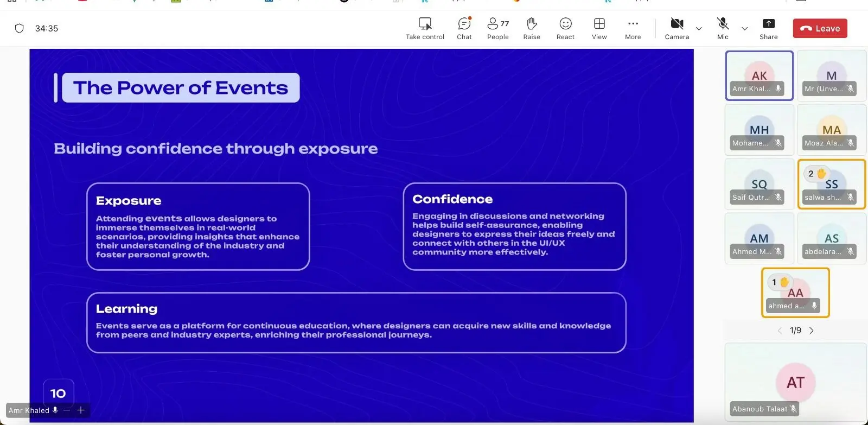The image size is (868, 425).
Task: Select the Abanoub Talaat video tile
Action: (x=795, y=383)
